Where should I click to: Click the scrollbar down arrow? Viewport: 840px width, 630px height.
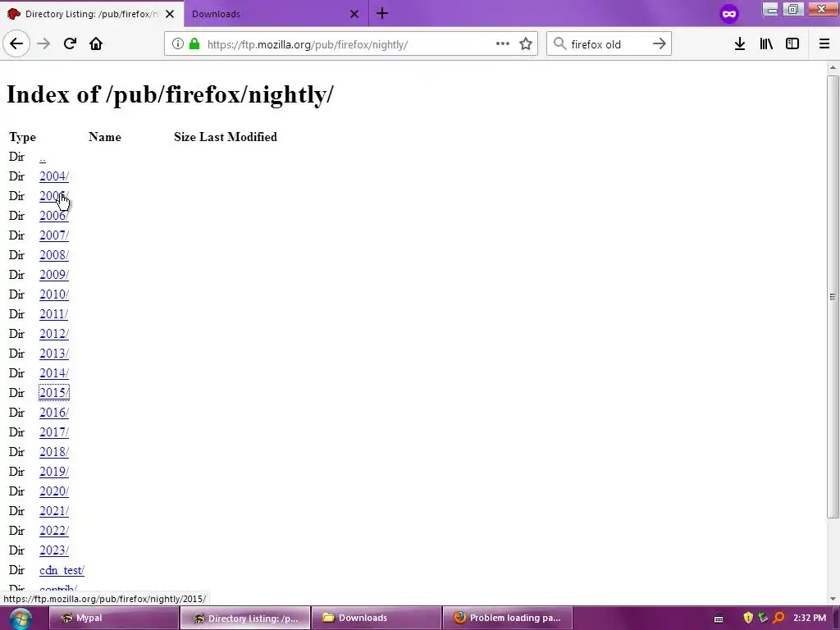click(x=833, y=599)
